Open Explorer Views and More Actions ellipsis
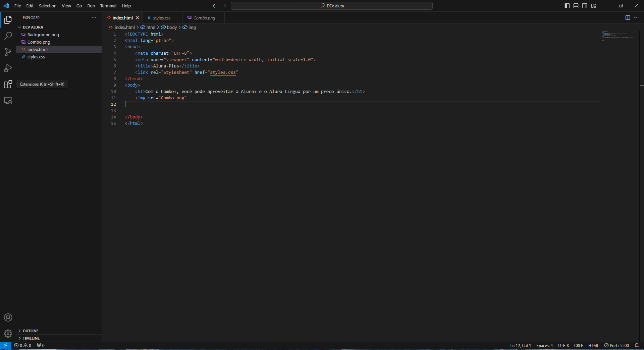The height and width of the screenshot is (350, 644). (x=94, y=18)
